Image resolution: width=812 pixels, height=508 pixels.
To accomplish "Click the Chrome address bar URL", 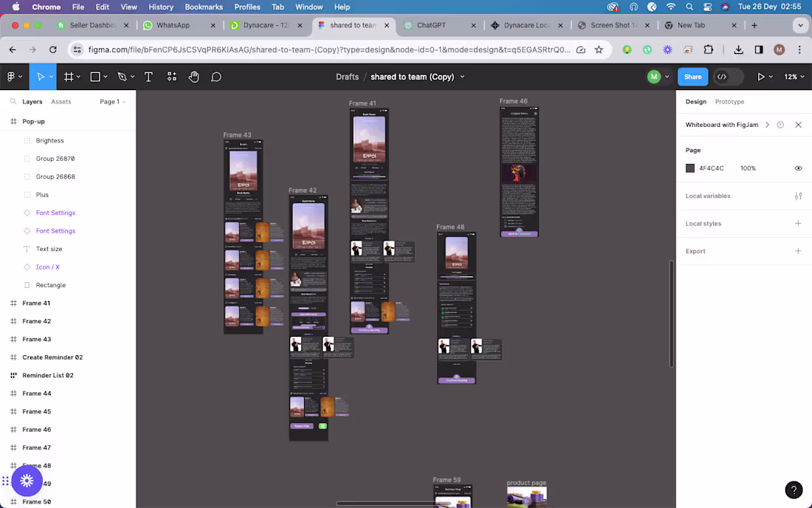I will [329, 49].
